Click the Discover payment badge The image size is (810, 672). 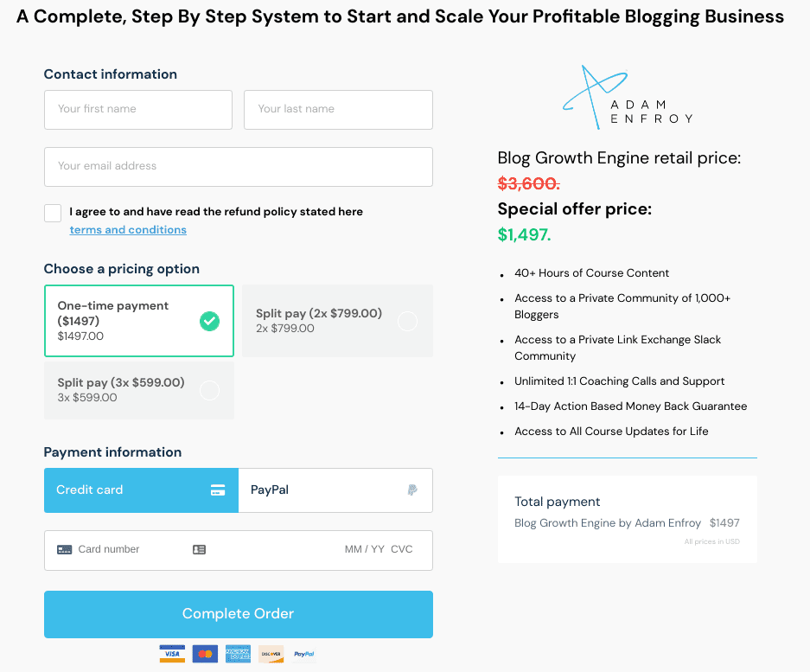tap(271, 654)
